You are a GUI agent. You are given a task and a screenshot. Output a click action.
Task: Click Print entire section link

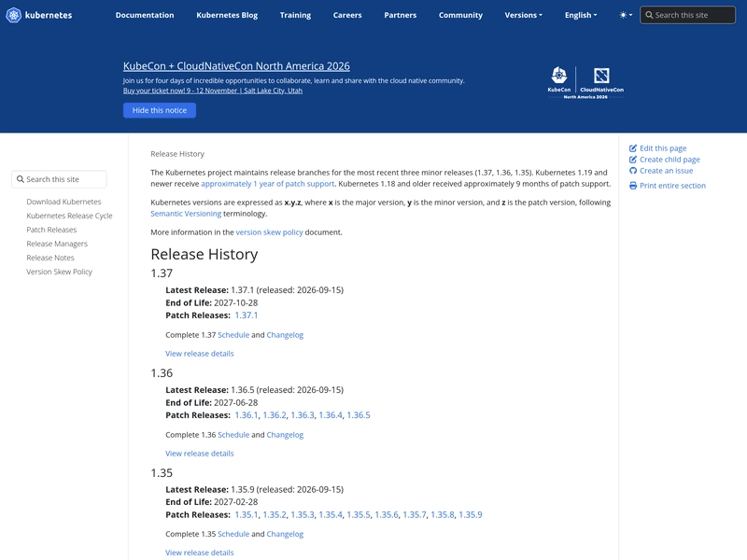[x=672, y=186]
